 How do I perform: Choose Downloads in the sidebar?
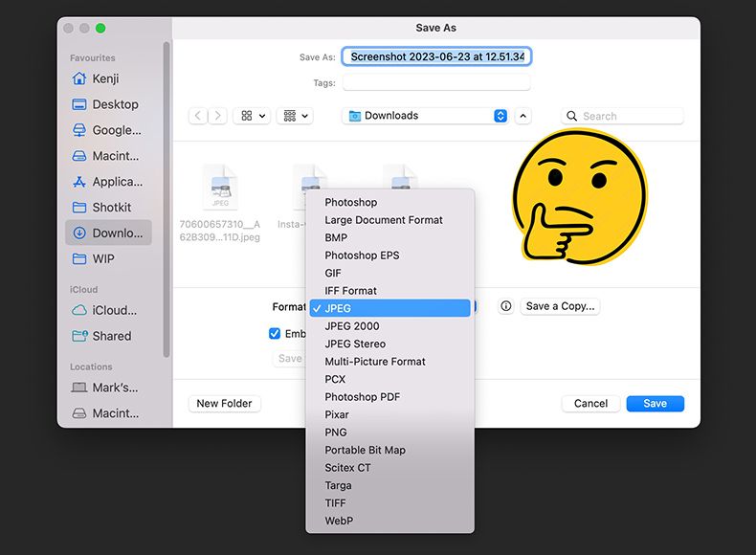(x=108, y=233)
